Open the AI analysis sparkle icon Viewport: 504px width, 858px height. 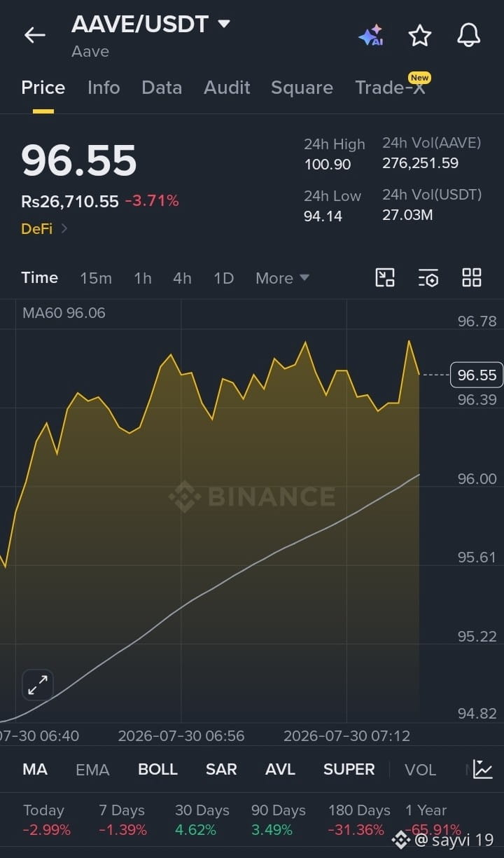[x=371, y=35]
